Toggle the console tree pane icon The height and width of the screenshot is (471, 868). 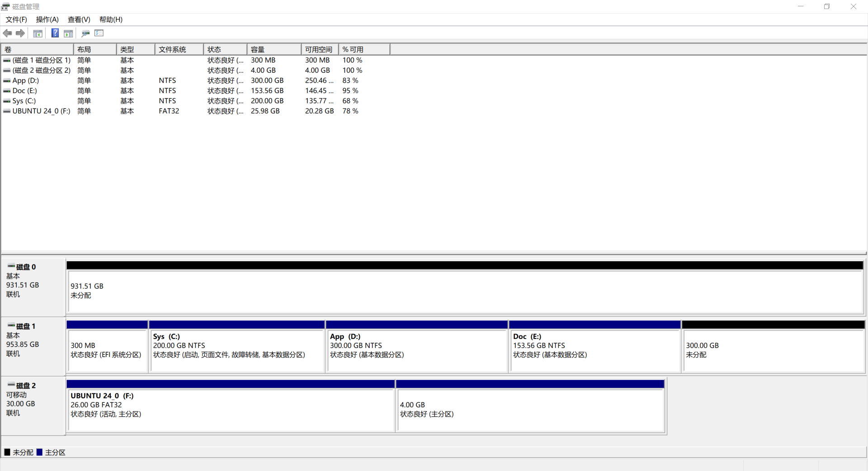tap(38, 33)
